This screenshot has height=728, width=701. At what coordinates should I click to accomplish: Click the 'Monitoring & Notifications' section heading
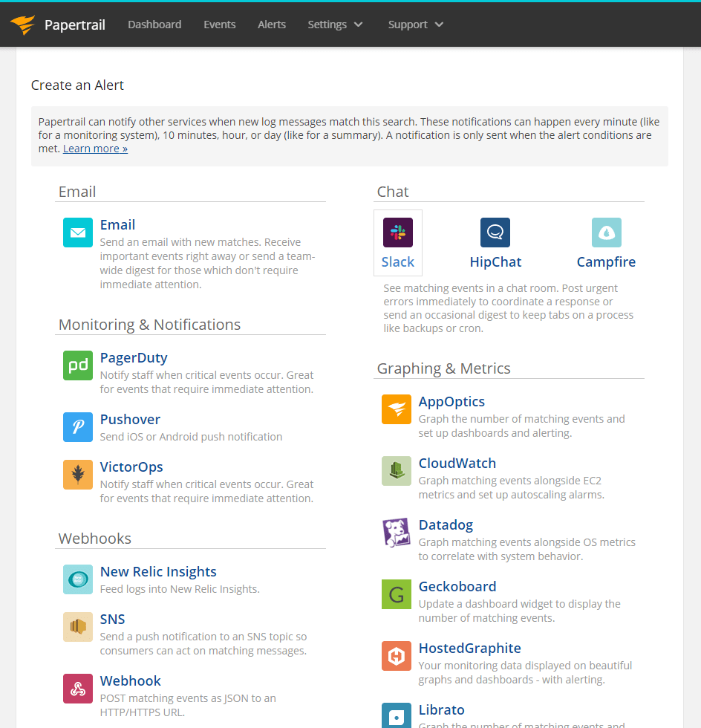pyautogui.click(x=149, y=325)
